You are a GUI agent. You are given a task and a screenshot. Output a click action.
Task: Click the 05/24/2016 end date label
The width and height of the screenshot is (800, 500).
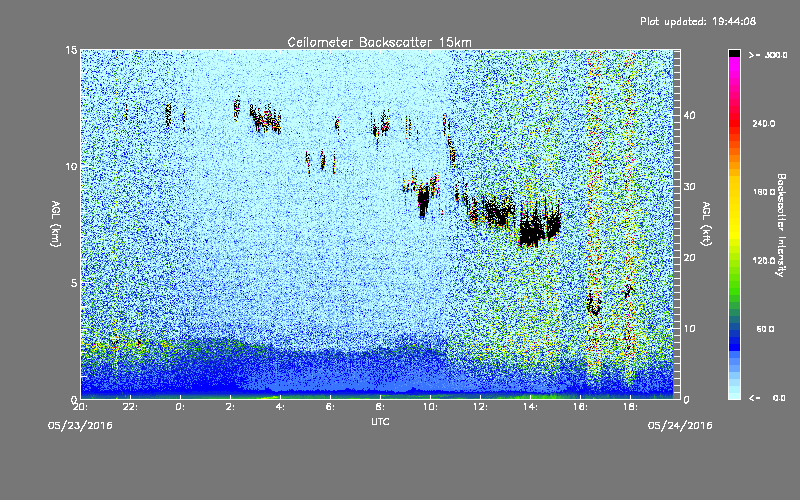[x=680, y=426]
